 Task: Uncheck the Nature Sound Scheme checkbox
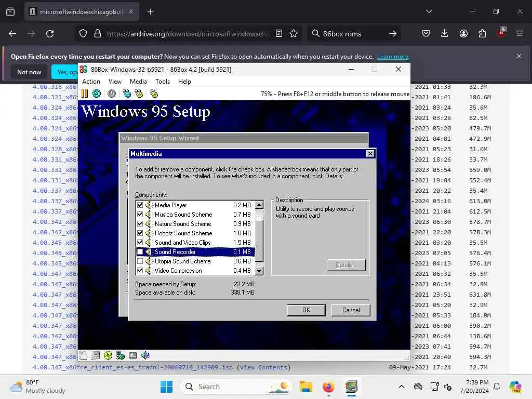[x=140, y=223]
